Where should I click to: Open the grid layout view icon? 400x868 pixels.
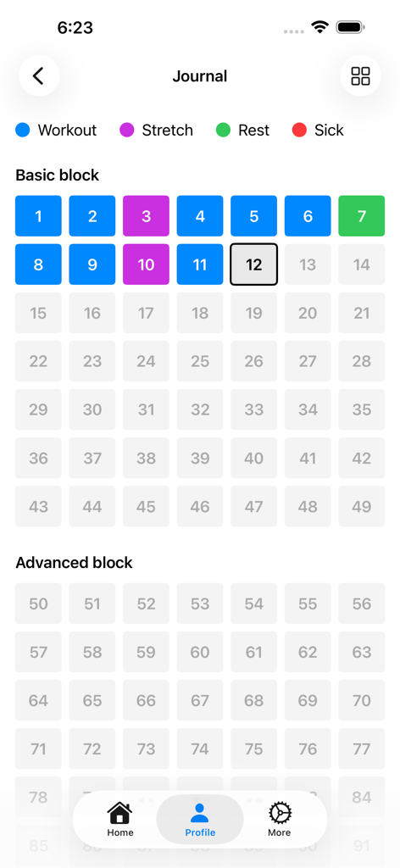coord(361,75)
